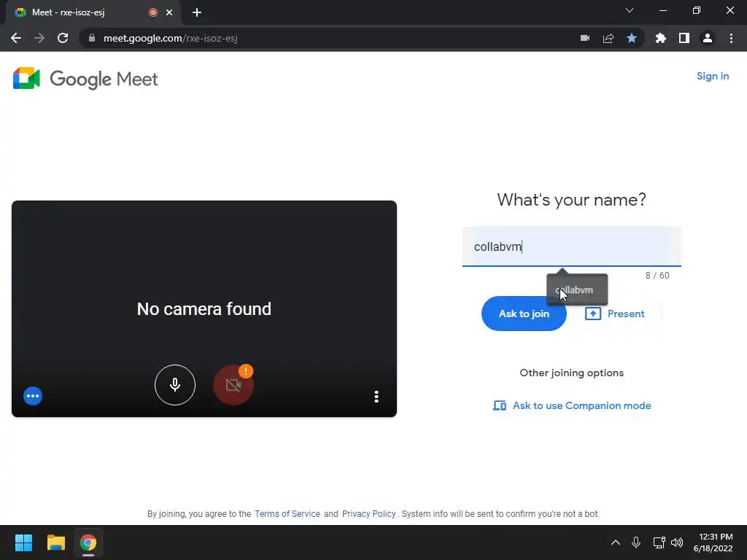This screenshot has width=747, height=560.
Task: Focus the name input field
Action: click(x=572, y=246)
